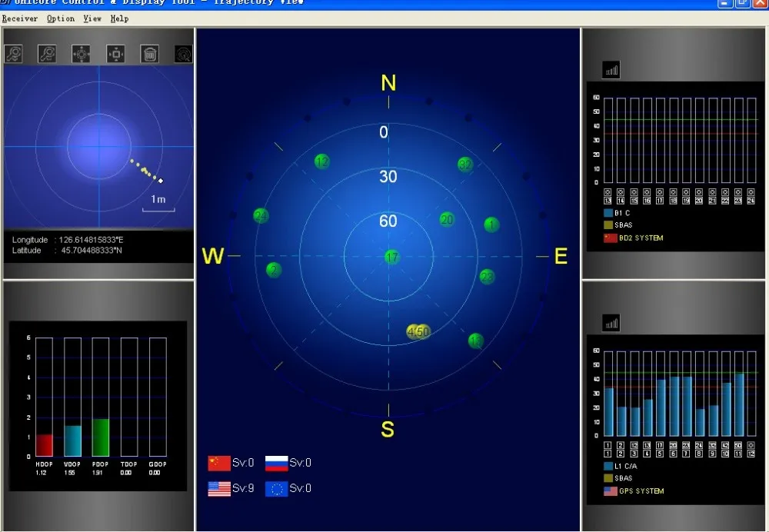This screenshot has width=769, height=532.
Task: Open the View menu
Action: [92, 18]
